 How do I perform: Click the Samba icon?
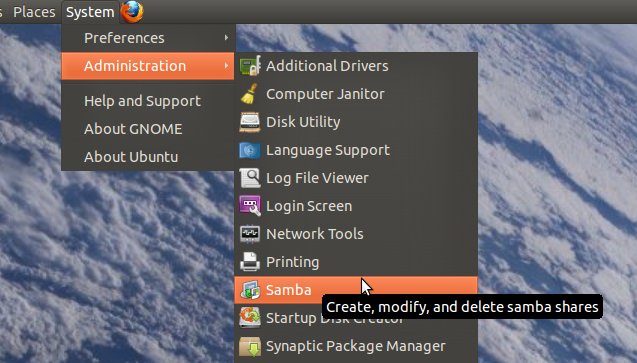point(250,290)
